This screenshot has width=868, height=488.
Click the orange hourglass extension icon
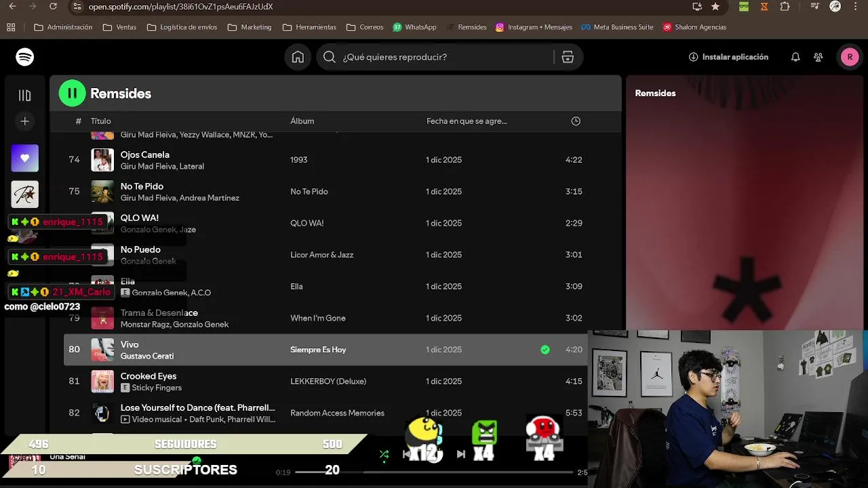(x=764, y=7)
